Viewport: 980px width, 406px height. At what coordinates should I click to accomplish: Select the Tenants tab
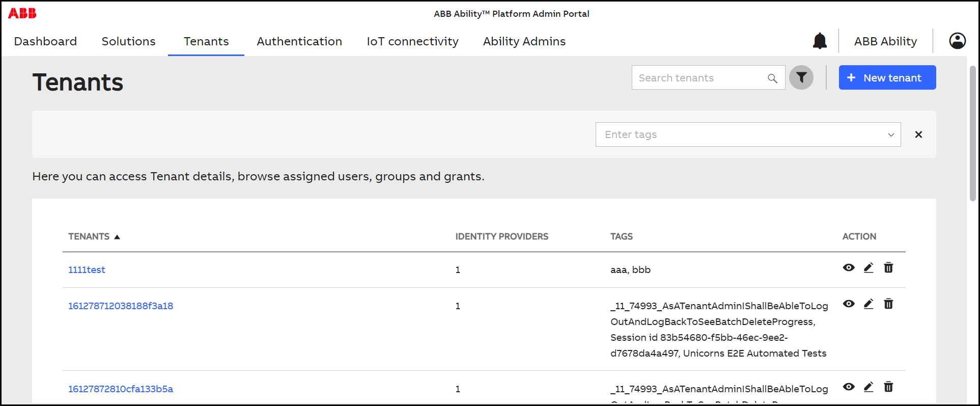[x=206, y=41]
